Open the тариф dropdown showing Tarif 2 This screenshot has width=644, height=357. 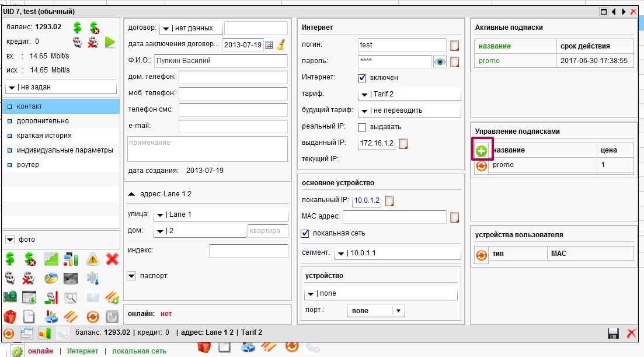click(409, 94)
